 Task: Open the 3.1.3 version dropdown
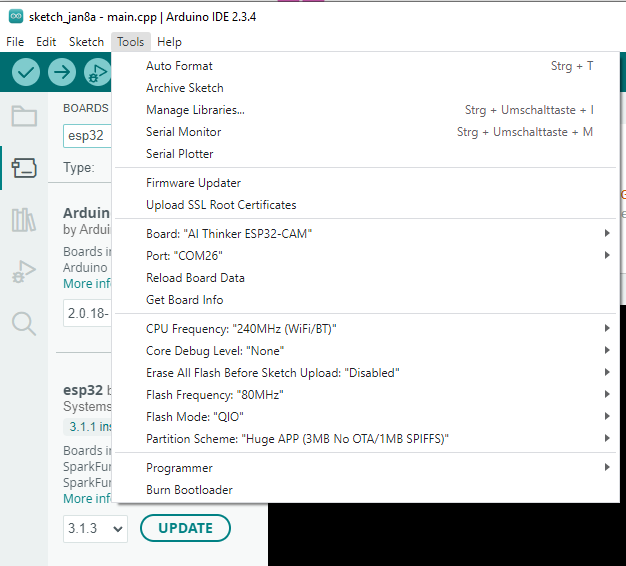(x=95, y=528)
